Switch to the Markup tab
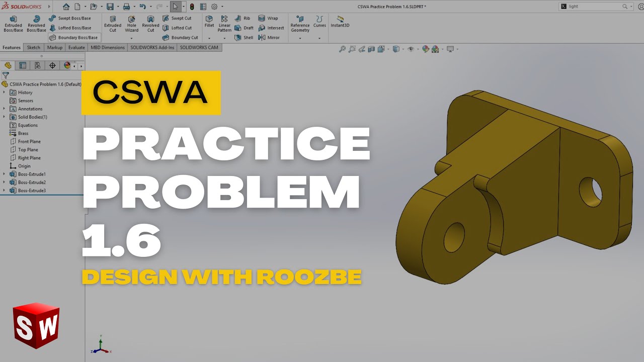 pos(55,48)
